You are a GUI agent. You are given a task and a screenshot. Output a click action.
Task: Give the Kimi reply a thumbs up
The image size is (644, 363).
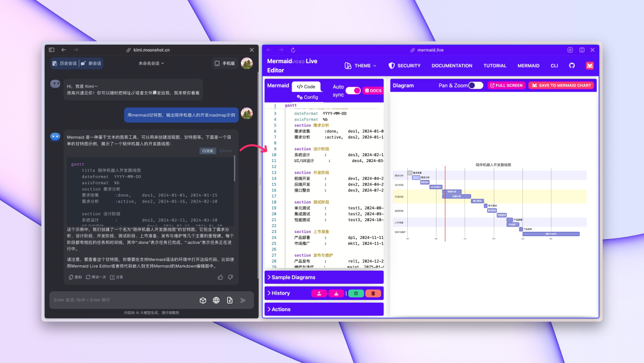point(221,277)
